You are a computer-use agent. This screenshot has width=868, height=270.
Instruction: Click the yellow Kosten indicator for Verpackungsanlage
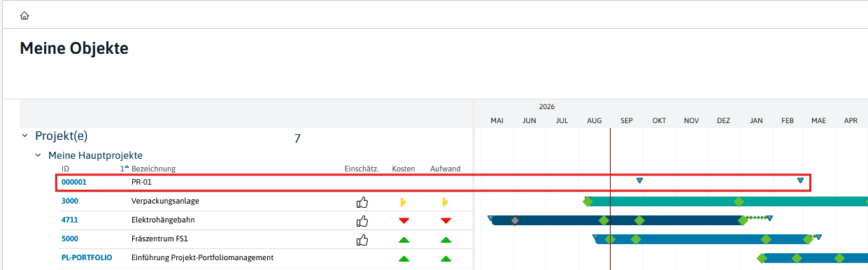(404, 202)
